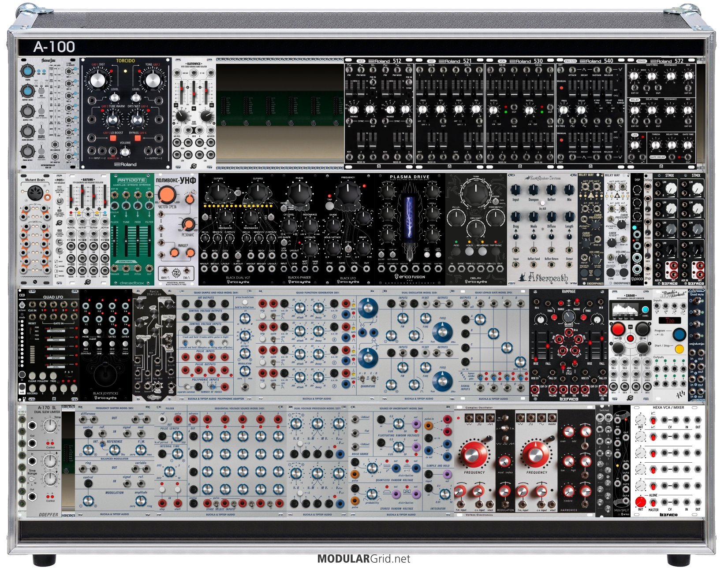Click the Black Joystick2 joystick

(x=106, y=375)
